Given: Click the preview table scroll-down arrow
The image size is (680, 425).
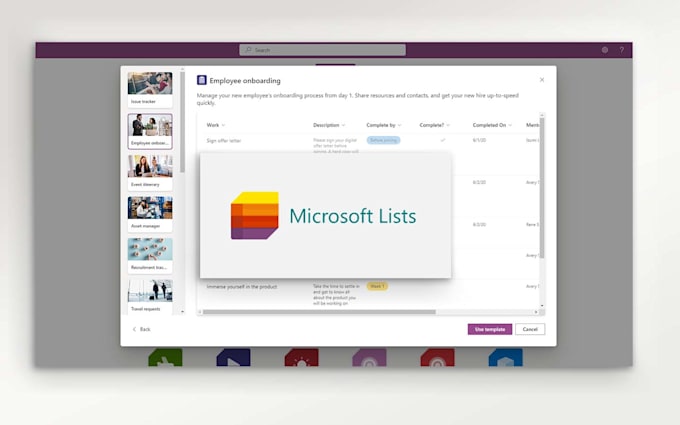Looking at the screenshot, I should point(542,306).
